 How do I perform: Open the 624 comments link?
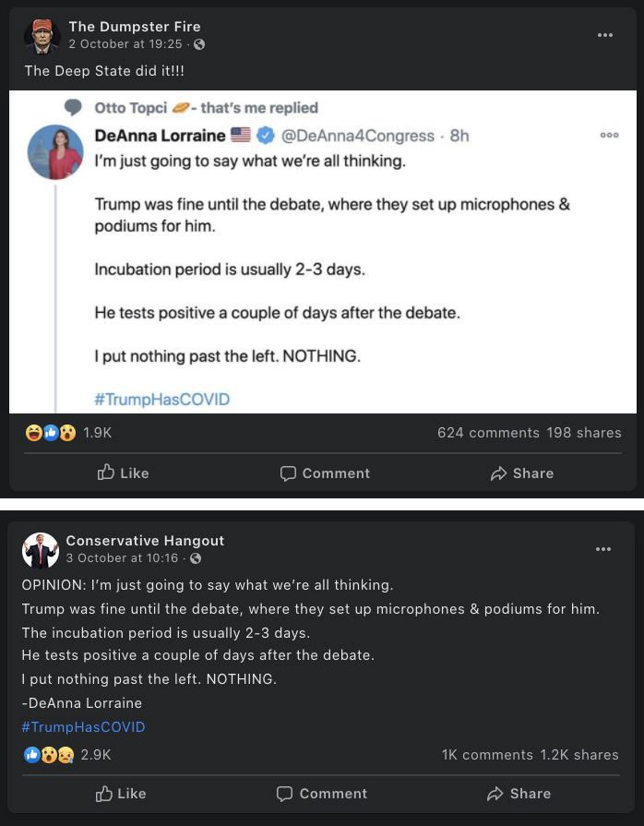[x=488, y=433]
